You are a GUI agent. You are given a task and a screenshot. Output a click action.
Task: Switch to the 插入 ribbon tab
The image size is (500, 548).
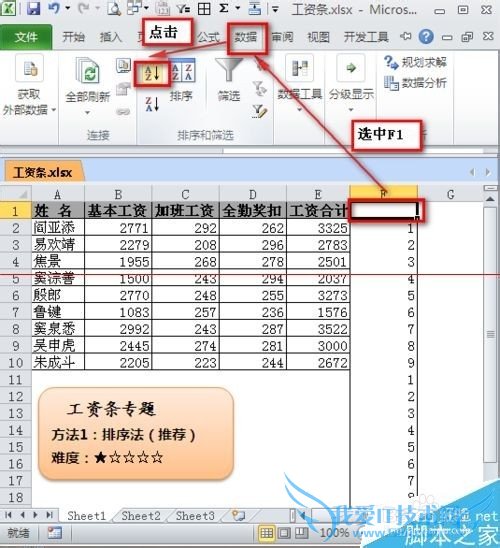pos(110,37)
